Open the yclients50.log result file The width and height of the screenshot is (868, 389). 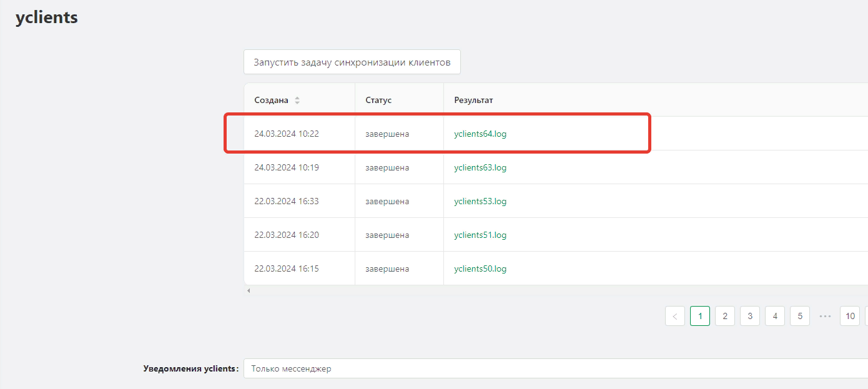[480, 268]
